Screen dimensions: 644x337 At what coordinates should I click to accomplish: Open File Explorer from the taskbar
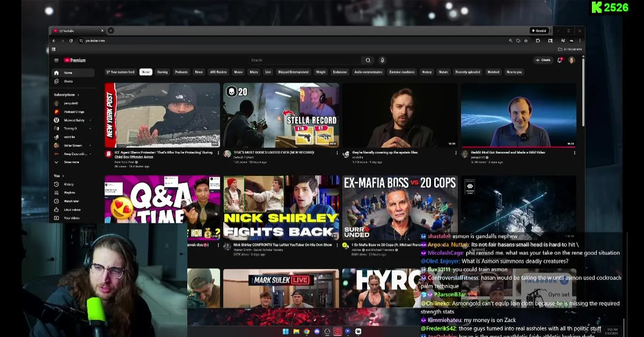tap(296, 331)
